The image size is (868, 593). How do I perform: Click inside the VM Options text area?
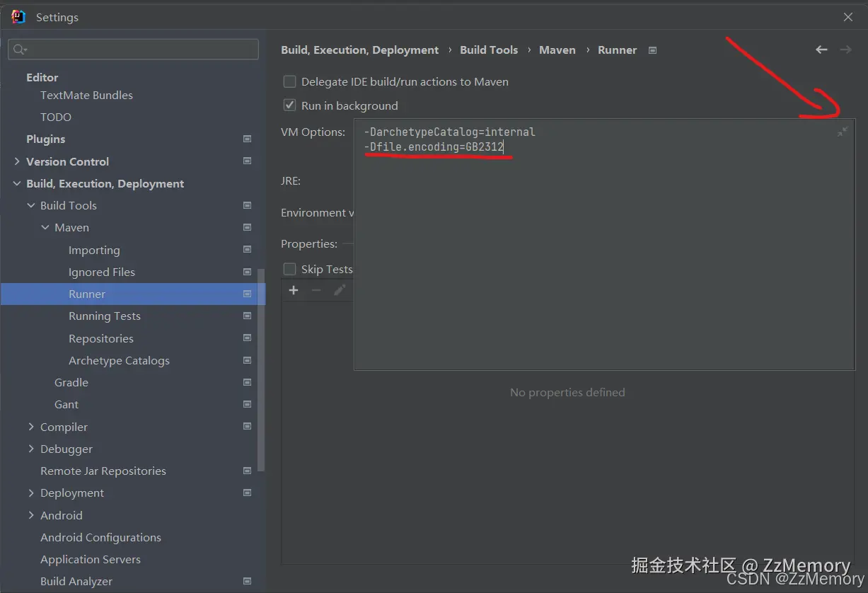pos(605,244)
